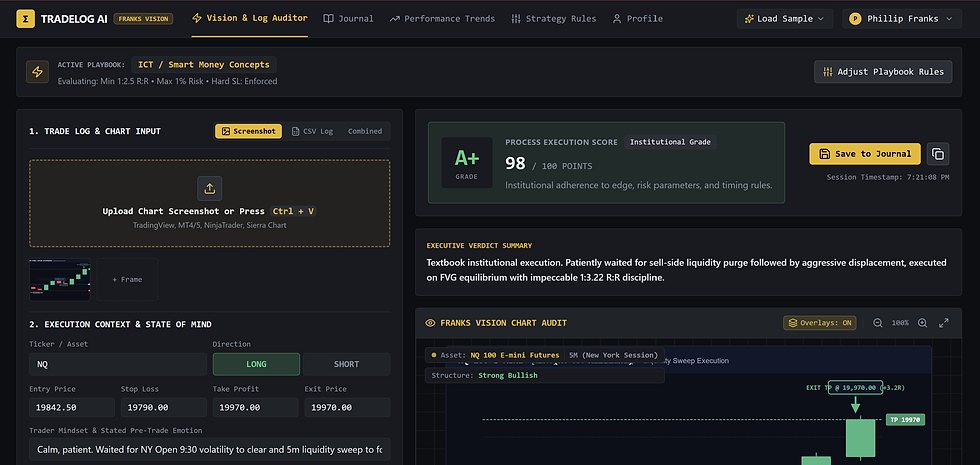The image size is (980, 465).
Task: Expand the Load Sample dropdown
Action: pos(784,19)
